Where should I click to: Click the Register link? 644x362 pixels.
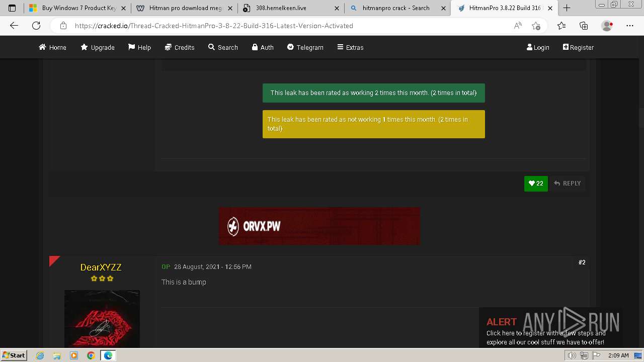[578, 47]
